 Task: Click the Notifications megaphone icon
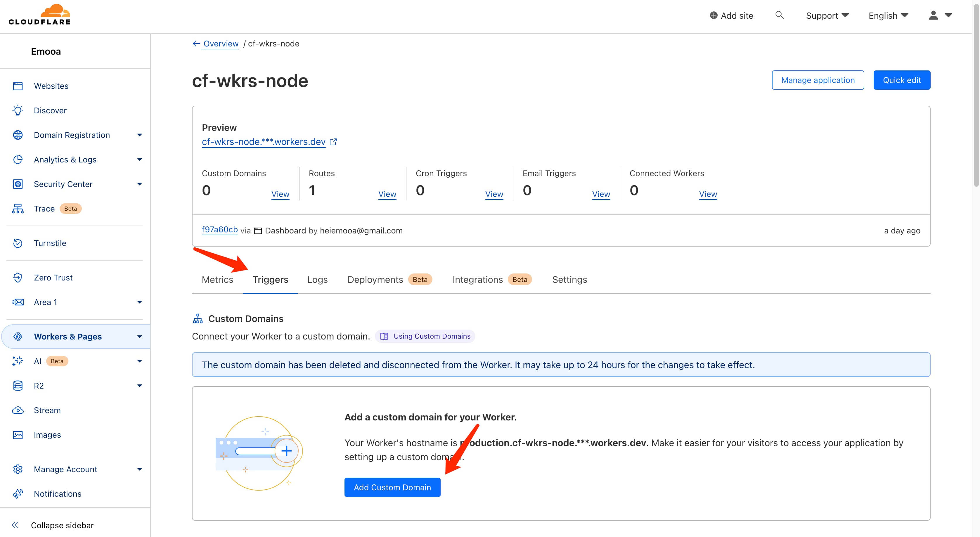click(18, 494)
